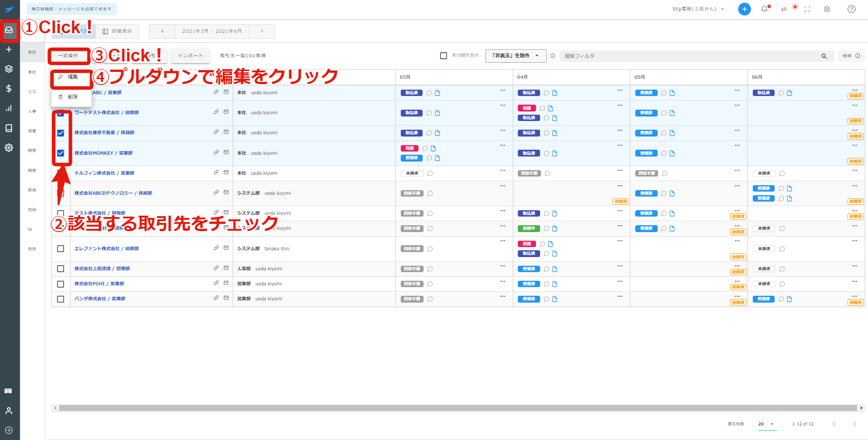
Task: Click the plus icon in left sidebar
Action: pyautogui.click(x=9, y=49)
